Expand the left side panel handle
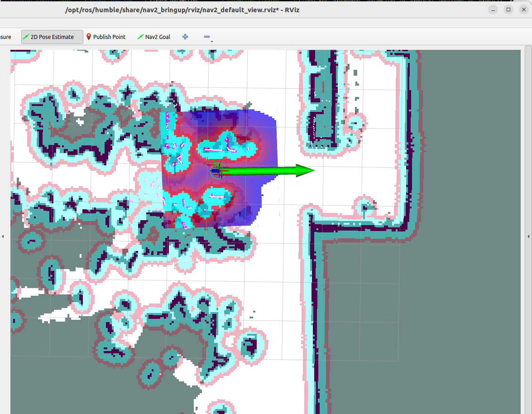This screenshot has width=532, height=414. [3, 236]
